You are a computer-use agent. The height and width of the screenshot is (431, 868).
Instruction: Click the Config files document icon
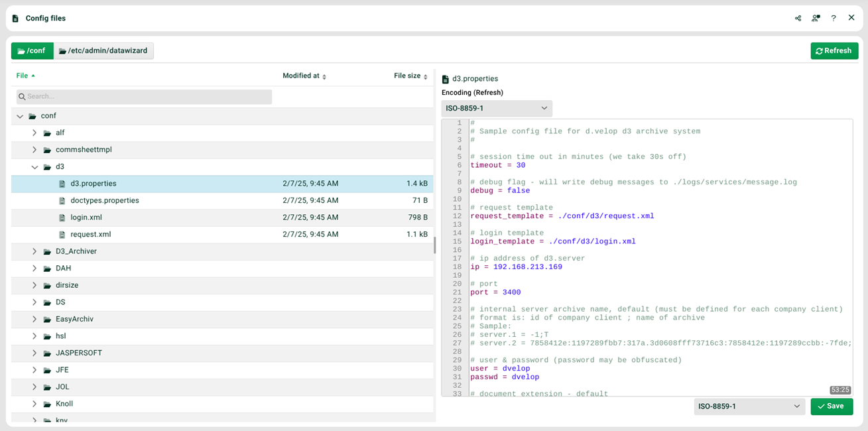pos(15,19)
